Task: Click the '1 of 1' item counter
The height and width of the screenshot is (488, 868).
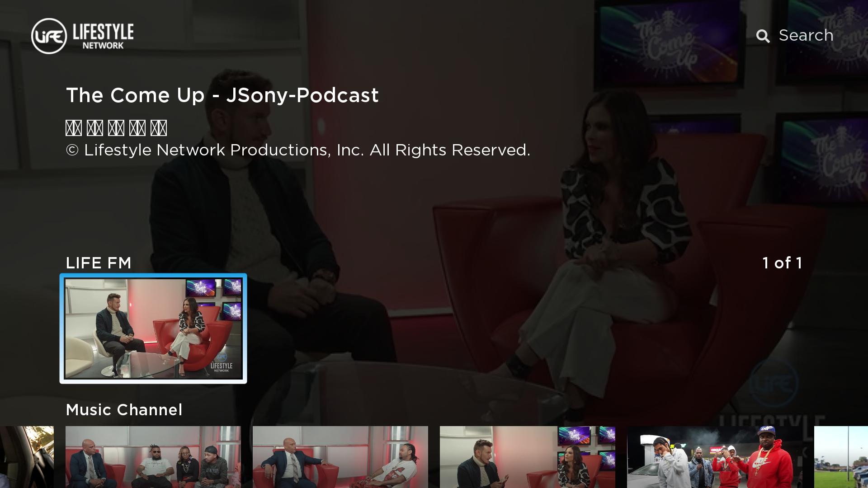Action: point(782,263)
